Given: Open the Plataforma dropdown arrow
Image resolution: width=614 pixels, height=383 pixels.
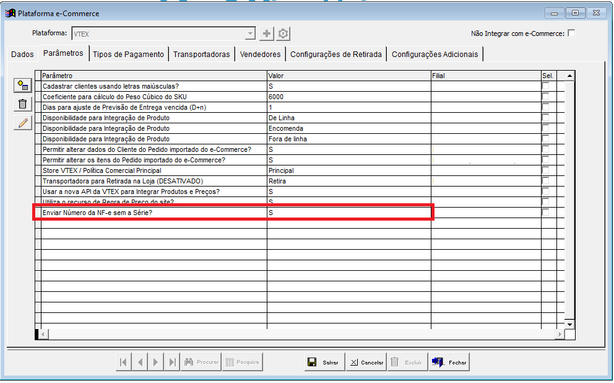Looking at the screenshot, I should [250, 34].
